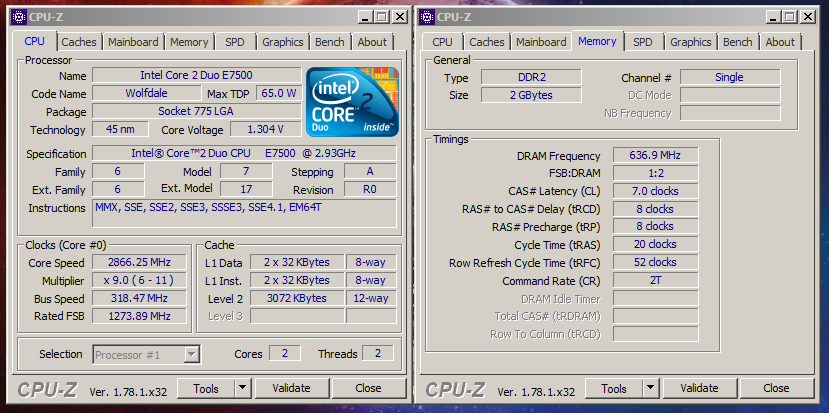Click Tools button in right CPU-Z window
Screen dimensions: 829x413
pyautogui.click(x=614, y=389)
